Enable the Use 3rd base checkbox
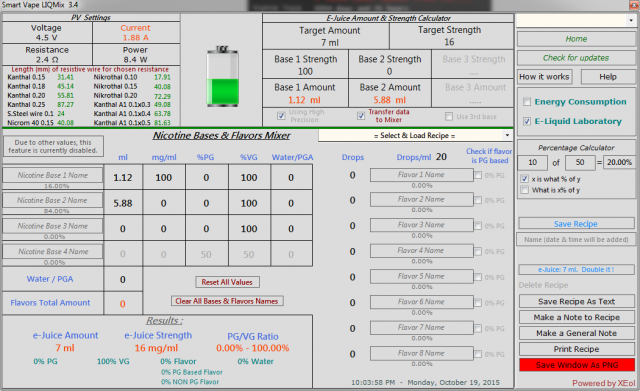Screen dimensions: 640x391 [x=449, y=117]
